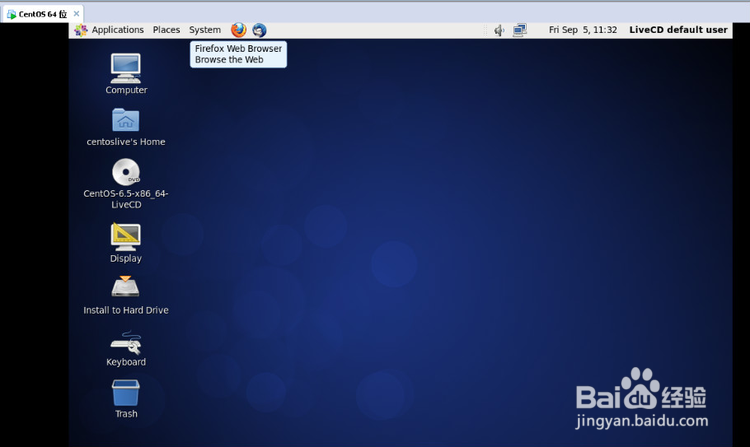Click the date and time clock
This screenshot has height=447, width=750.
(583, 30)
